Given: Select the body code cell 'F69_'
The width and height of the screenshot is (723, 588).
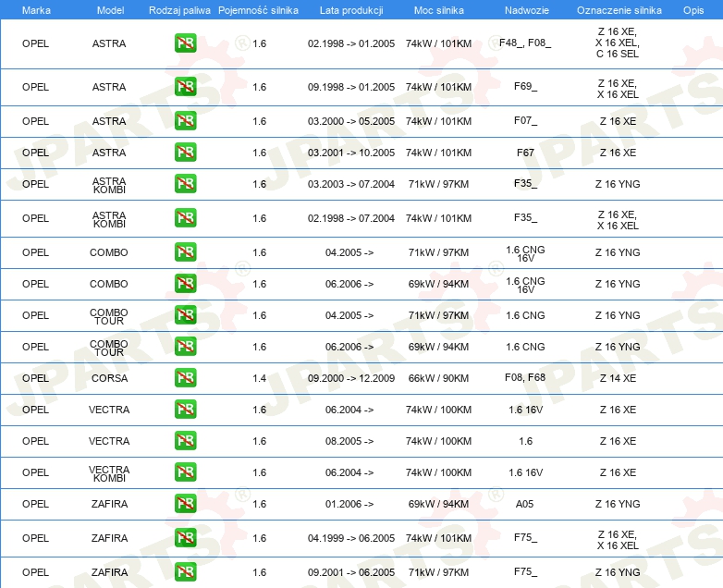Looking at the screenshot, I should 526,86.
